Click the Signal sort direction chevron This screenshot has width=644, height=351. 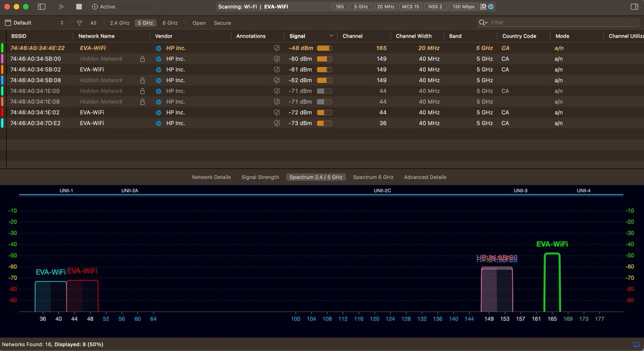tap(331, 36)
